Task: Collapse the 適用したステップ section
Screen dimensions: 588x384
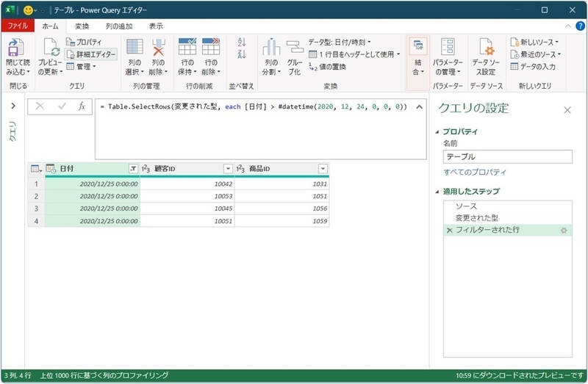Action: click(437, 192)
